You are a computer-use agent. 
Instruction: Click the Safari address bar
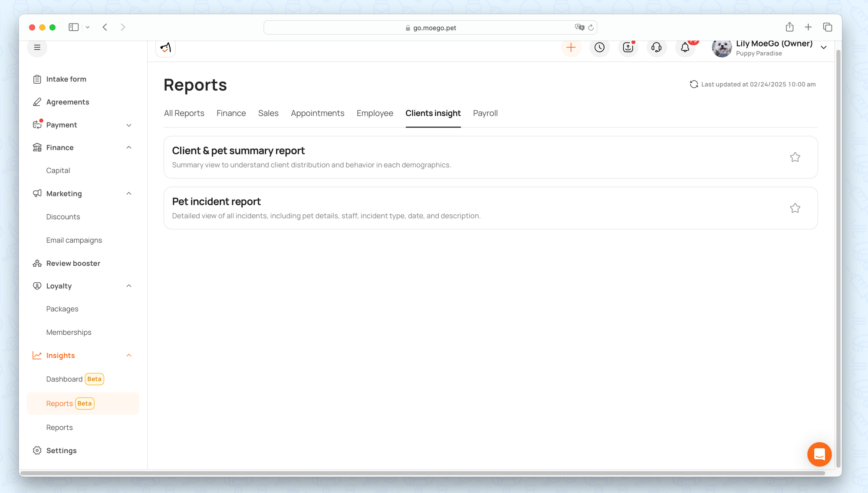click(x=430, y=28)
